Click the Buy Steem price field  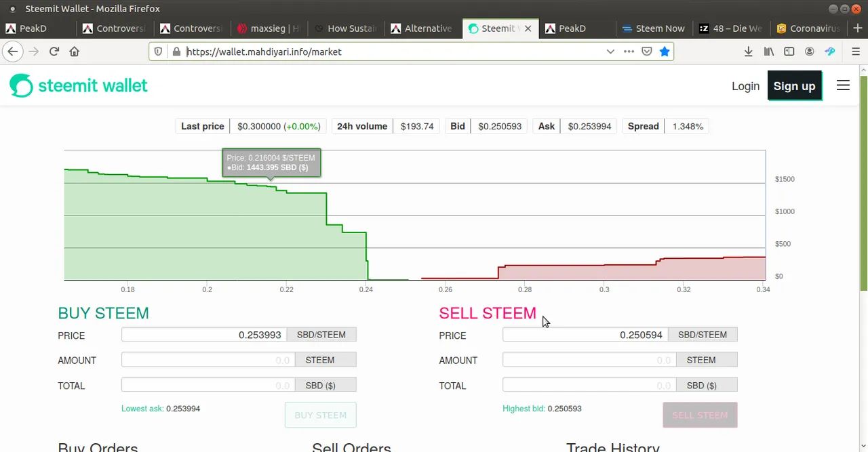(x=204, y=335)
